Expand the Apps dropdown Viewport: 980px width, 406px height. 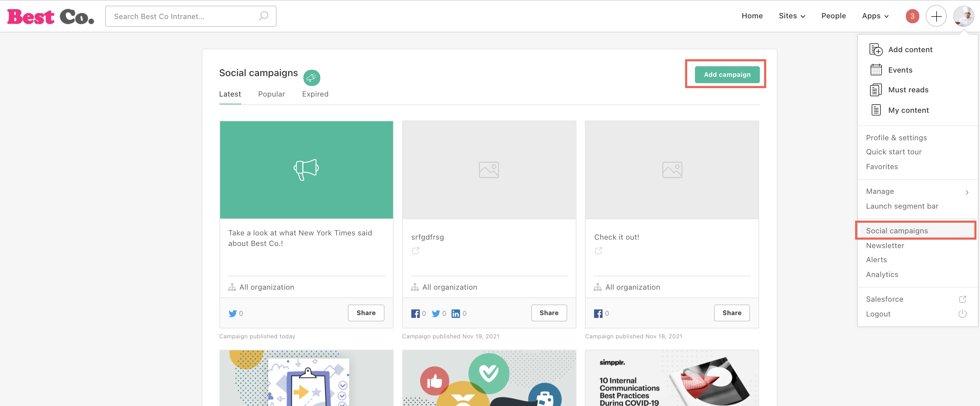pyautogui.click(x=875, y=16)
